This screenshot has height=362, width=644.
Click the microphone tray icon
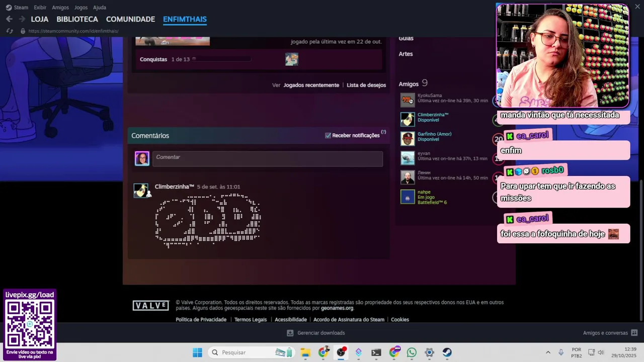(561, 352)
